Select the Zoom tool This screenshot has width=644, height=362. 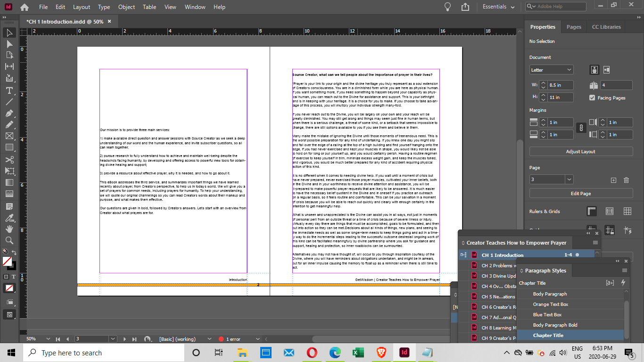[x=10, y=241]
